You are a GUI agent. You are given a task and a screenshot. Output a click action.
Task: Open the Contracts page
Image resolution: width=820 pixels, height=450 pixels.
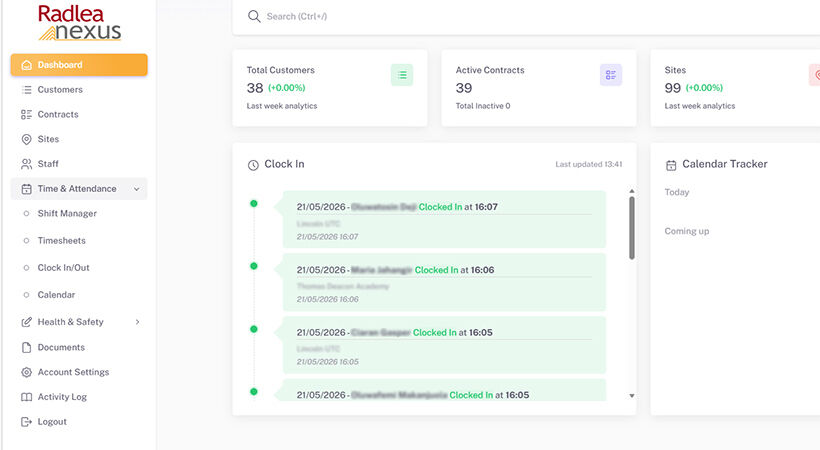(79, 114)
